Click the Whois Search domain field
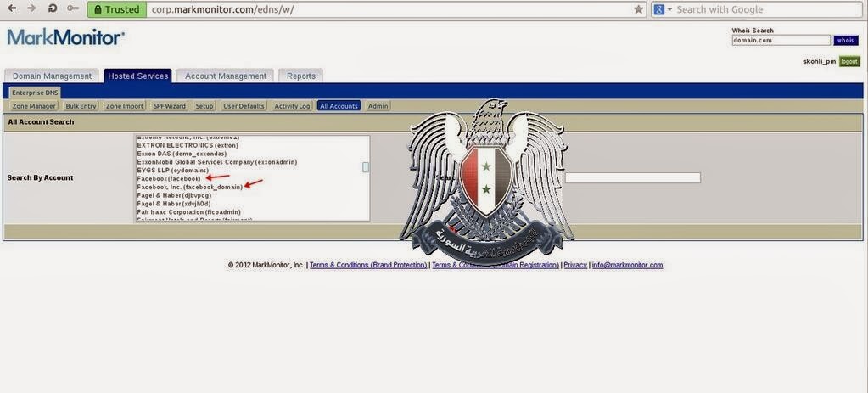Image resolution: width=868 pixels, height=393 pixels. [x=781, y=41]
